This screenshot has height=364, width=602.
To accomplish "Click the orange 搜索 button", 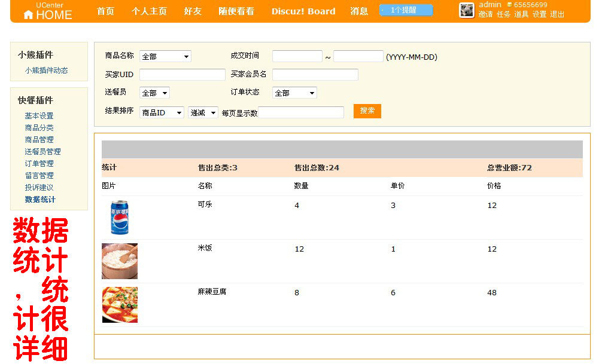I will coord(367,111).
